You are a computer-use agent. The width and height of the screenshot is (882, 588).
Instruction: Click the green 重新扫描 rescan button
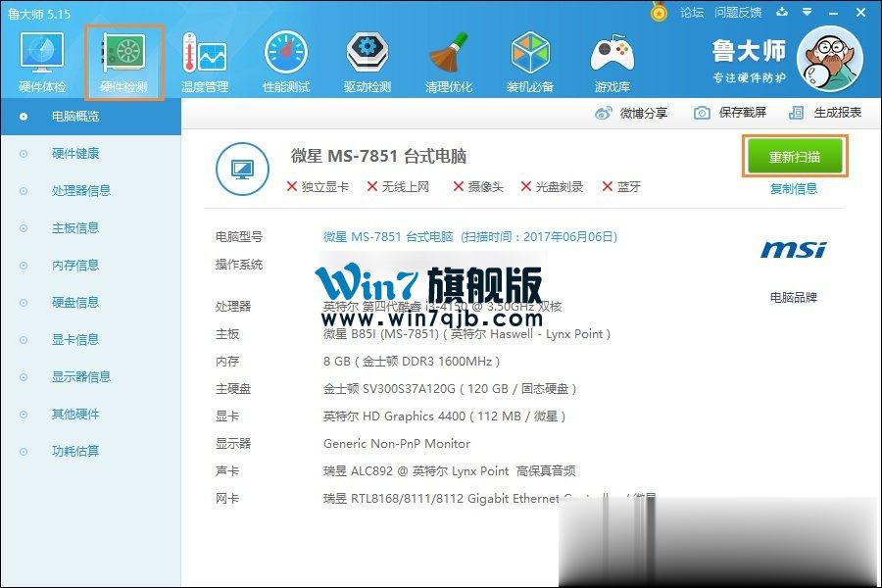(x=795, y=157)
